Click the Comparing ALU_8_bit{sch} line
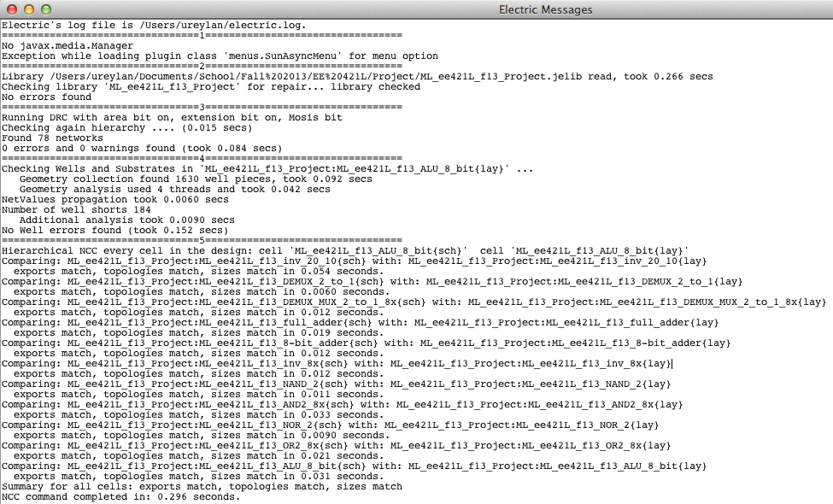The height and width of the screenshot is (504, 833). [355, 466]
